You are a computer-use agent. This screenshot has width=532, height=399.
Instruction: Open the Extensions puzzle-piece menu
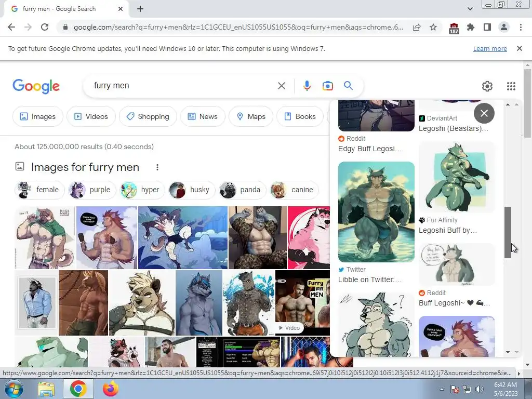[x=471, y=27]
